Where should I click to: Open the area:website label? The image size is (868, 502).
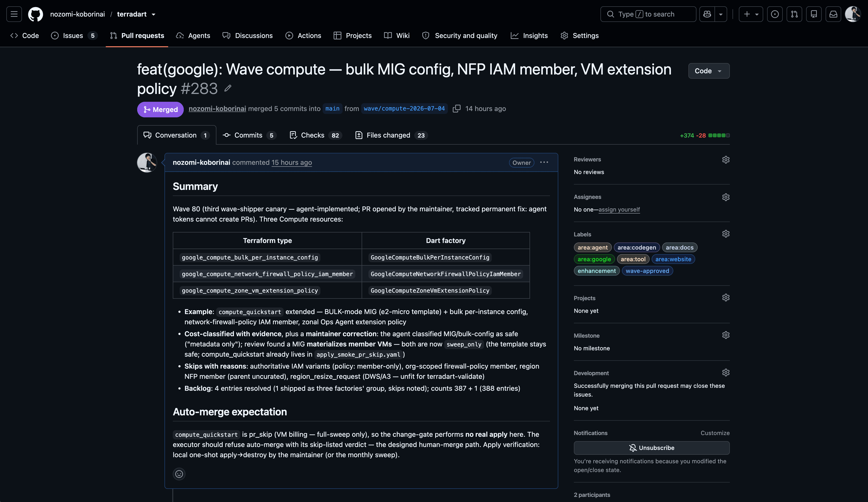pos(673,259)
